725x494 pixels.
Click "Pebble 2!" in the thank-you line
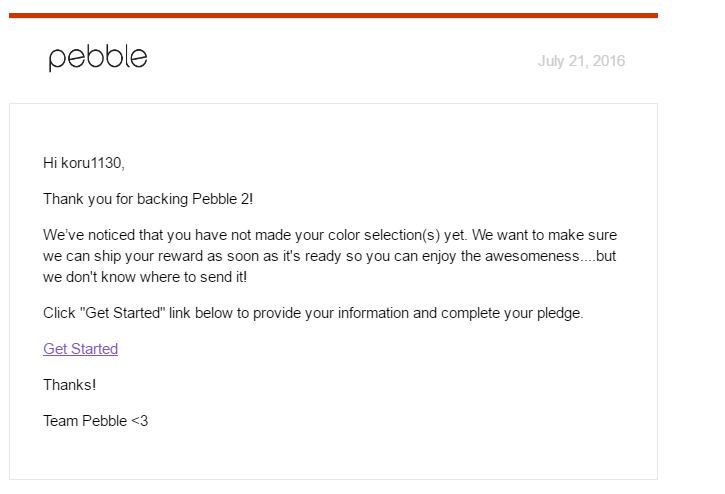(x=229, y=199)
